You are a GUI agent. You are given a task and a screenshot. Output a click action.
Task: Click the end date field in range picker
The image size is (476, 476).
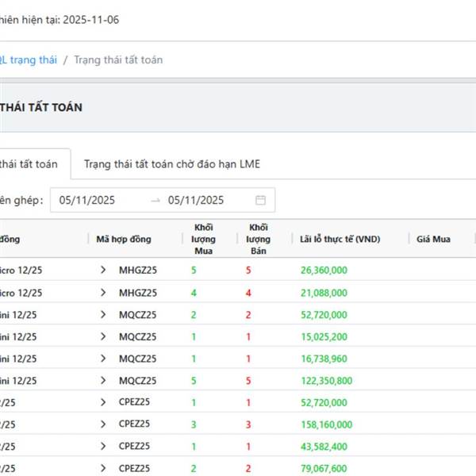(196, 200)
